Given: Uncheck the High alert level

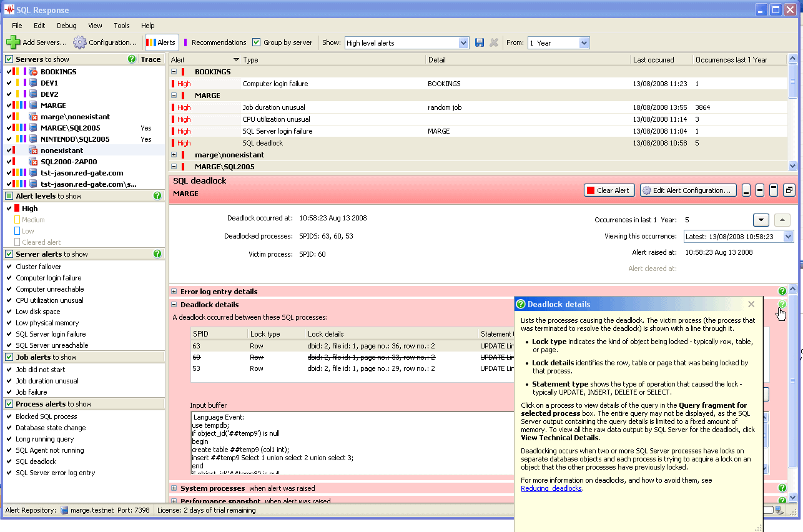Looking at the screenshot, I should pos(9,209).
